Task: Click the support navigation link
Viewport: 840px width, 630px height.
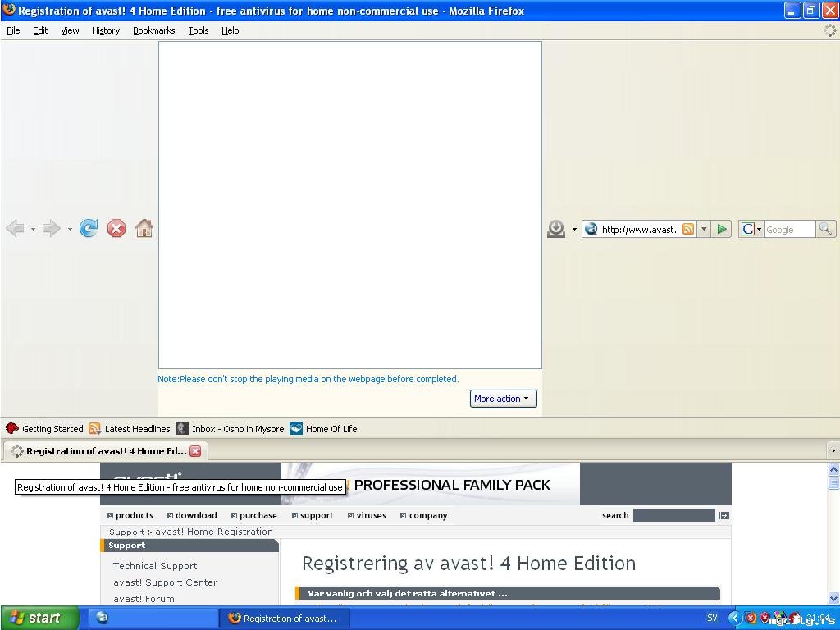Action: pos(313,515)
